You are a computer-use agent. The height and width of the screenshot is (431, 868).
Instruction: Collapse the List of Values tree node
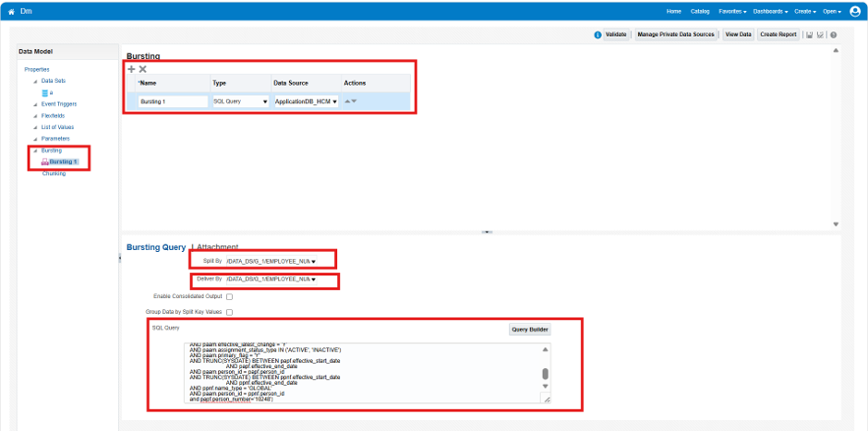[35, 127]
